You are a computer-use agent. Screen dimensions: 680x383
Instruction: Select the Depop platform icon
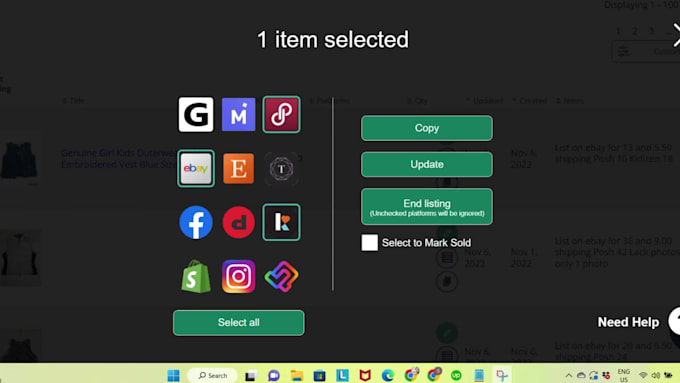coord(239,223)
